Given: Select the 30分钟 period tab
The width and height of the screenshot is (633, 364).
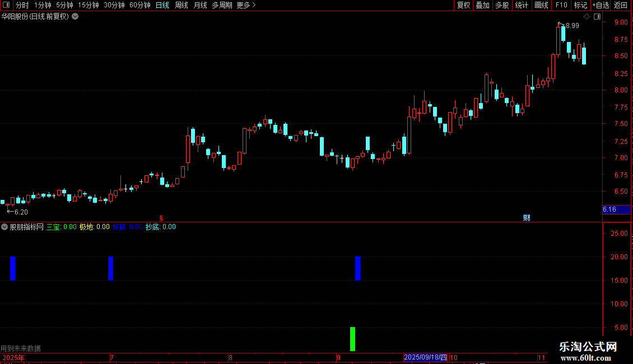Looking at the screenshot, I should click(x=114, y=5).
